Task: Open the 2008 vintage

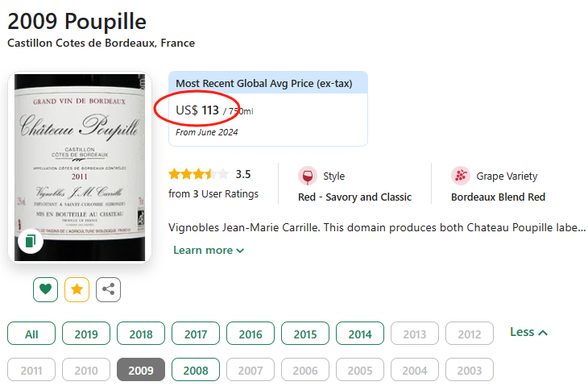Action: tap(196, 371)
